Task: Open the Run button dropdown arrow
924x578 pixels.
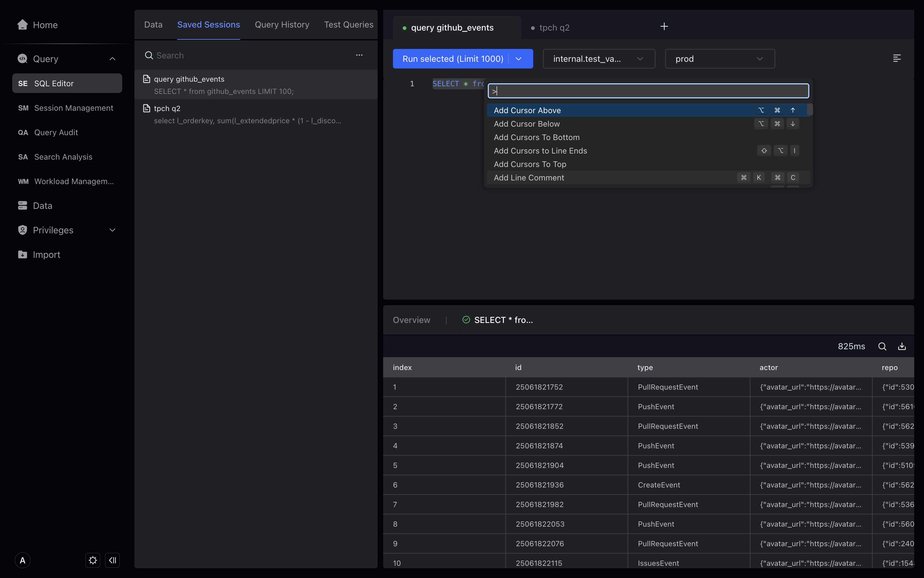Action: coord(519,59)
